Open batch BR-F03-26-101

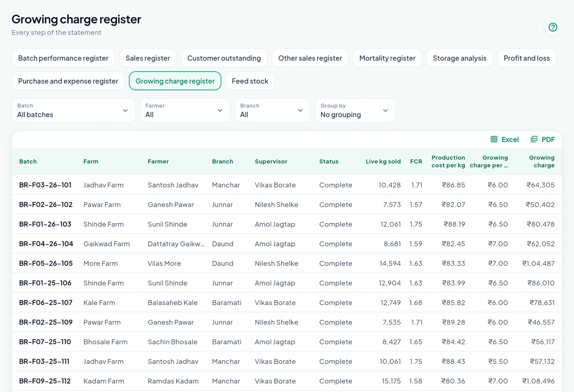pos(45,185)
